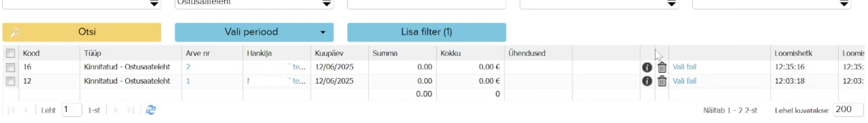Sort by Kuupäev column header

click(329, 53)
